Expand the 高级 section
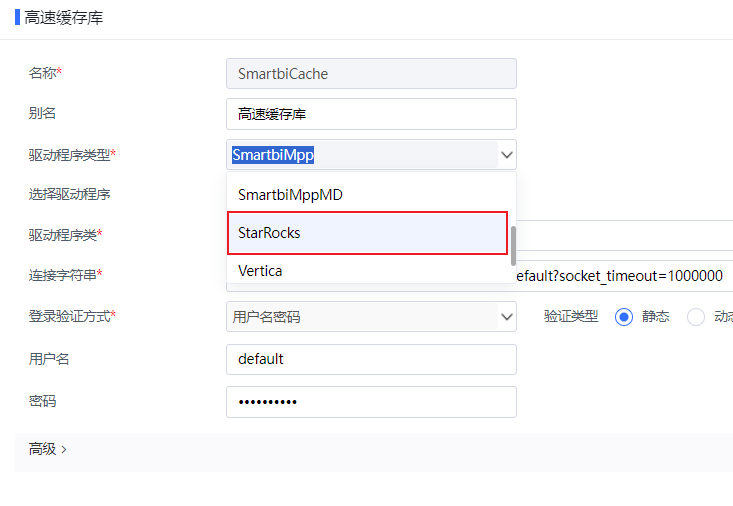Viewport: 733px width, 506px height. [x=47, y=449]
